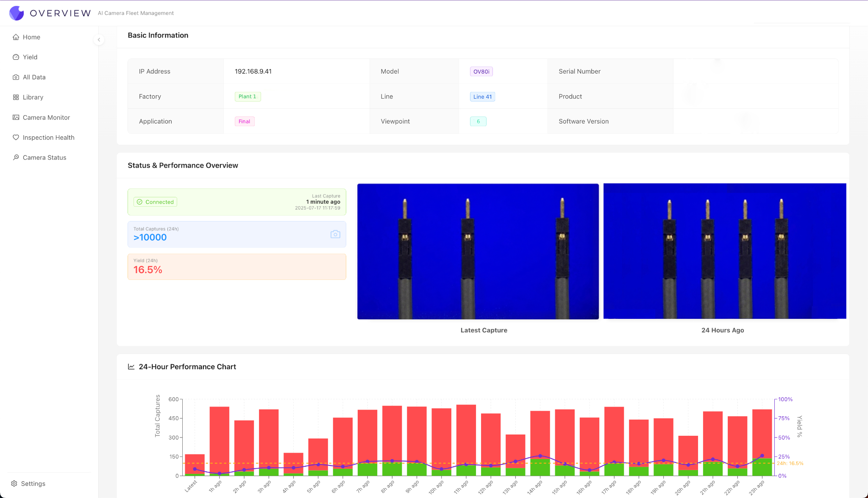Screen dimensions: 868x498
Task: Select the Final application badge
Action: [x=244, y=121]
